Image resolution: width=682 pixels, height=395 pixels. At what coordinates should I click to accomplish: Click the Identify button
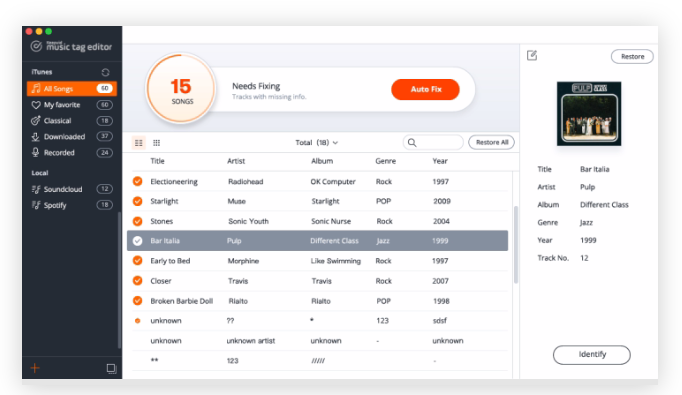tap(592, 355)
